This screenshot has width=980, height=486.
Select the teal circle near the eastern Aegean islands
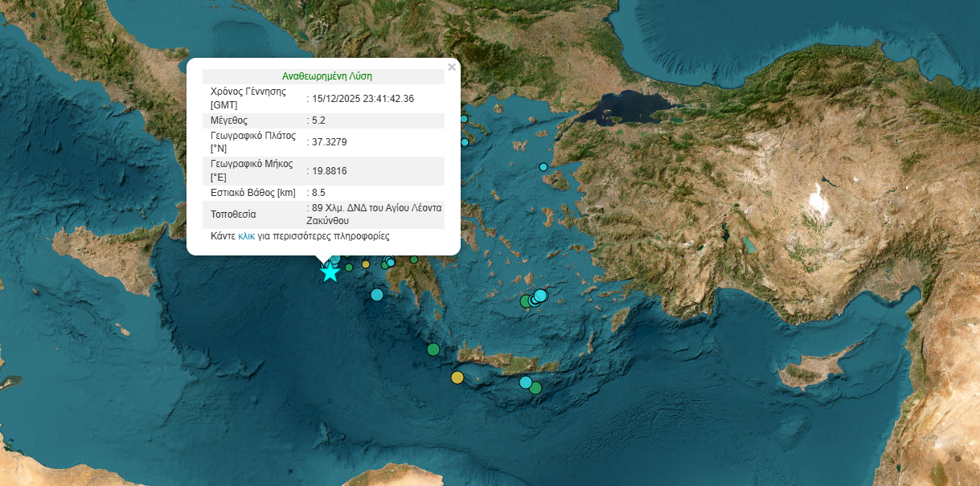[x=464, y=141]
